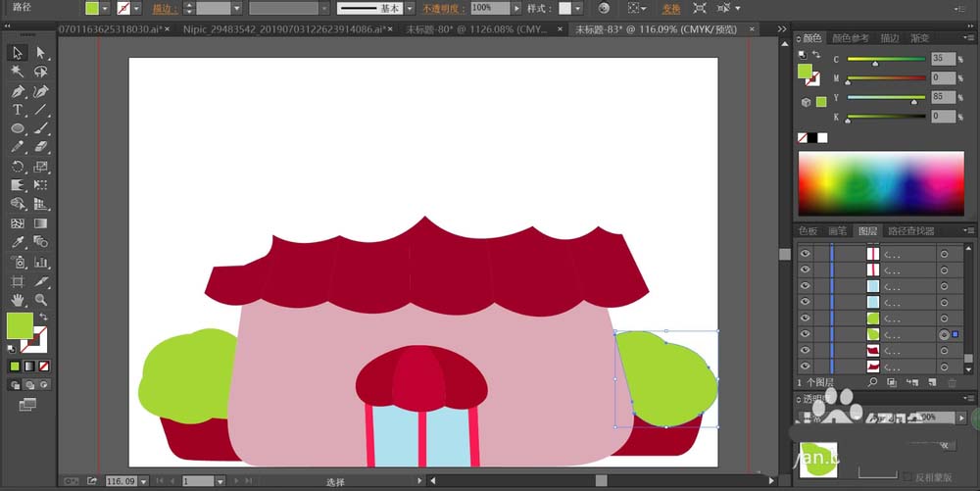Select the Rotate tool

point(18,167)
